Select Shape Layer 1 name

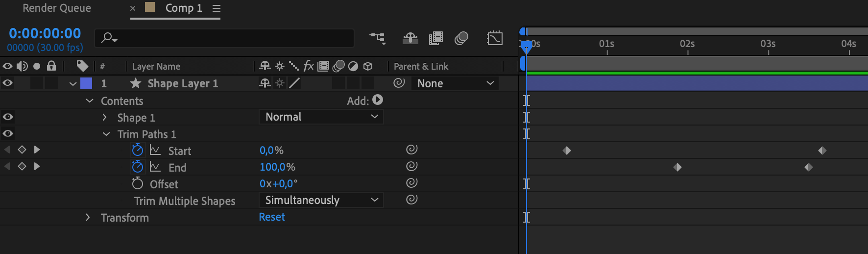tap(183, 83)
